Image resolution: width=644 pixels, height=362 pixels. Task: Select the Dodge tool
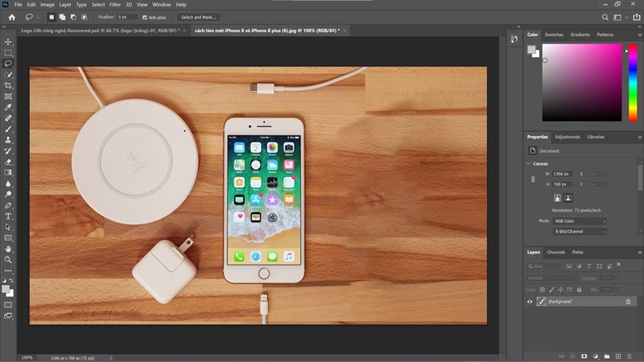(x=8, y=194)
